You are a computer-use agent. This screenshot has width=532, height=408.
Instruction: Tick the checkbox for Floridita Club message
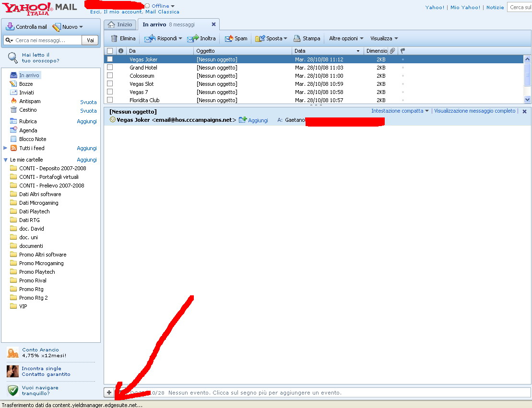coord(110,100)
